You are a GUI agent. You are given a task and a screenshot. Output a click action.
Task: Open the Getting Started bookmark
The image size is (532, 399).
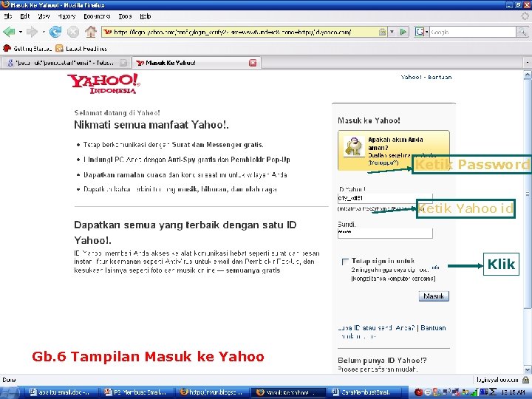27,49
